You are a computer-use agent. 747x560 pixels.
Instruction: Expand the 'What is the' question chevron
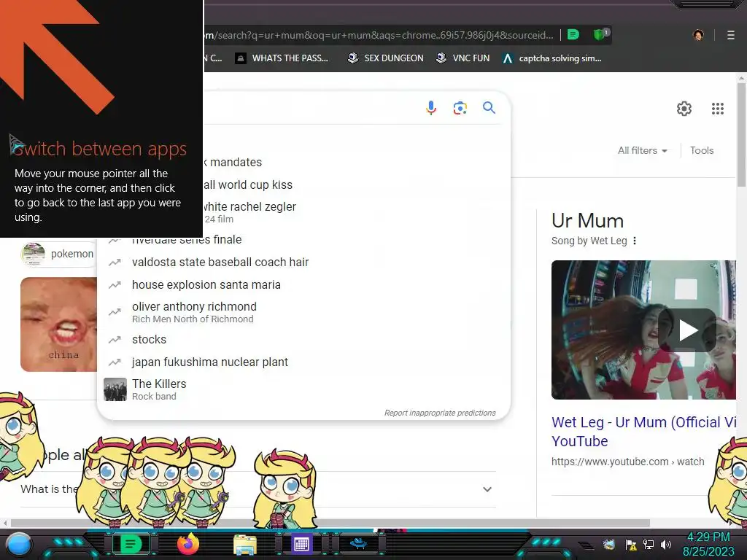coord(487,489)
